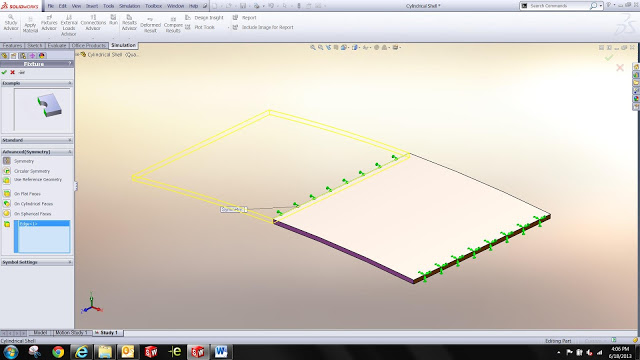The image size is (640, 360).
Task: Open the Simulation menu
Action: pos(129,6)
